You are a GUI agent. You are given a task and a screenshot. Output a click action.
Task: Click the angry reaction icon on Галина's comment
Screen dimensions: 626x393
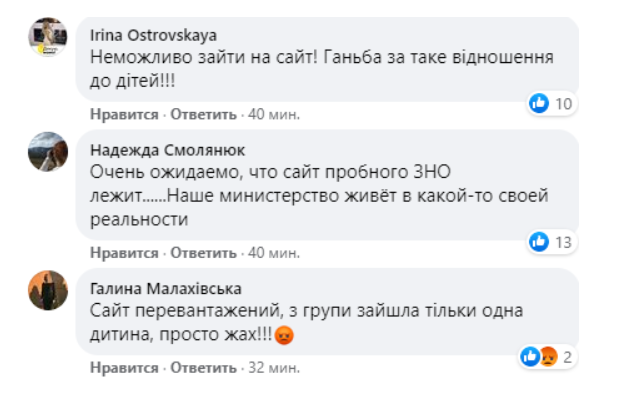pyautogui.click(x=548, y=356)
